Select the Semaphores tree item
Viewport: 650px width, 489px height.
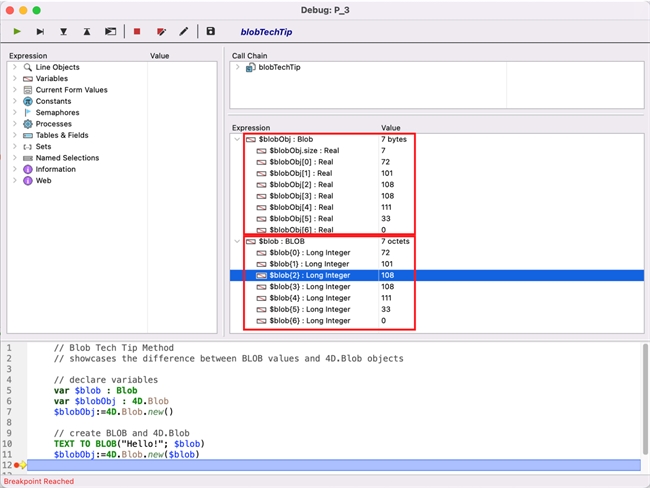[x=57, y=113]
